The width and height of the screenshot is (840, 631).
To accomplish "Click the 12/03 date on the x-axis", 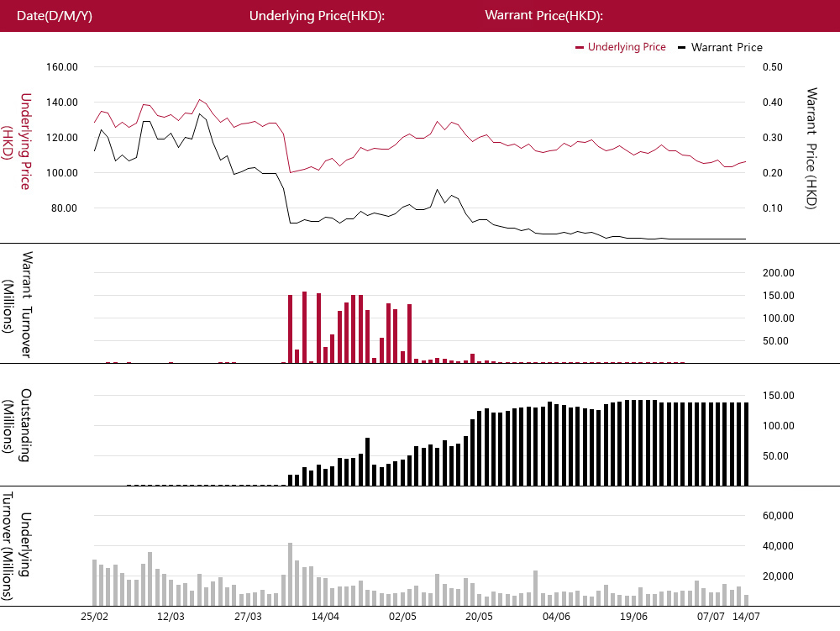I will click(x=171, y=617).
